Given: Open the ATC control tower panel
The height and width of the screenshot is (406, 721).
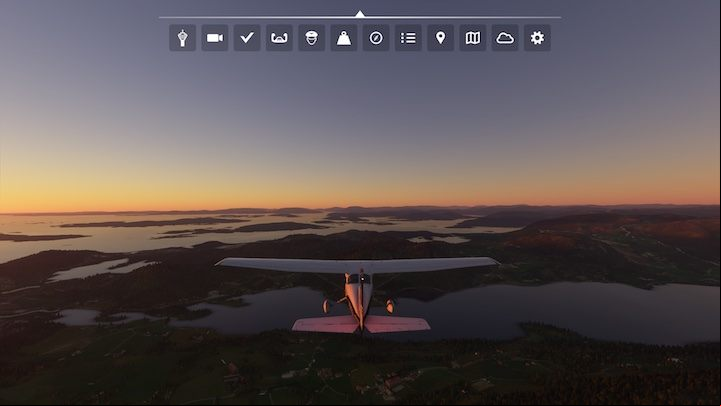Looking at the screenshot, I should pyautogui.click(x=183, y=38).
